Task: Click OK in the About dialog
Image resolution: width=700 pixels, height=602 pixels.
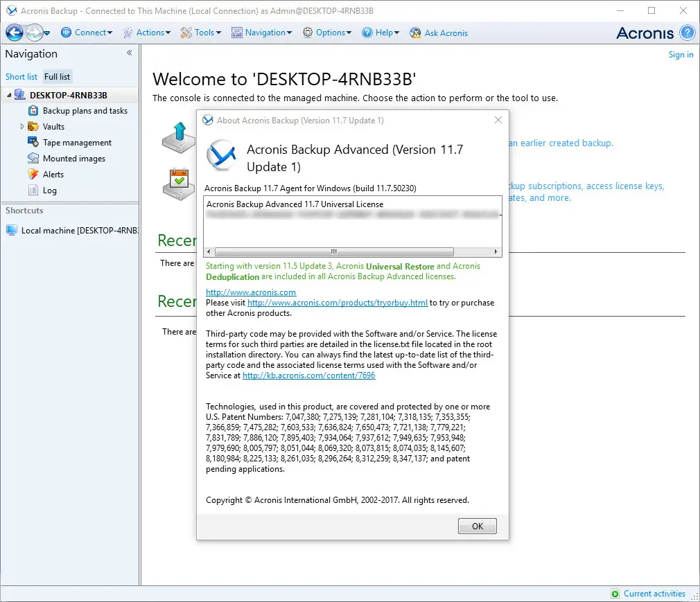Action: [478, 526]
